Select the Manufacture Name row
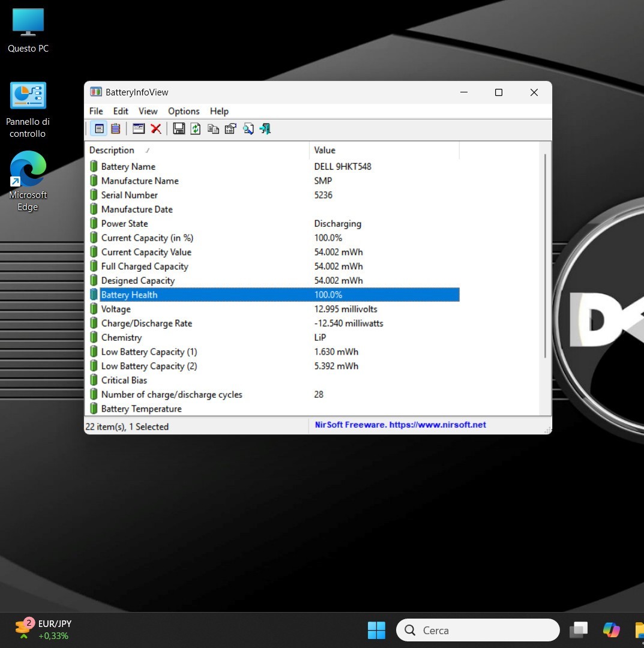The height and width of the screenshot is (648, 644). (x=273, y=181)
